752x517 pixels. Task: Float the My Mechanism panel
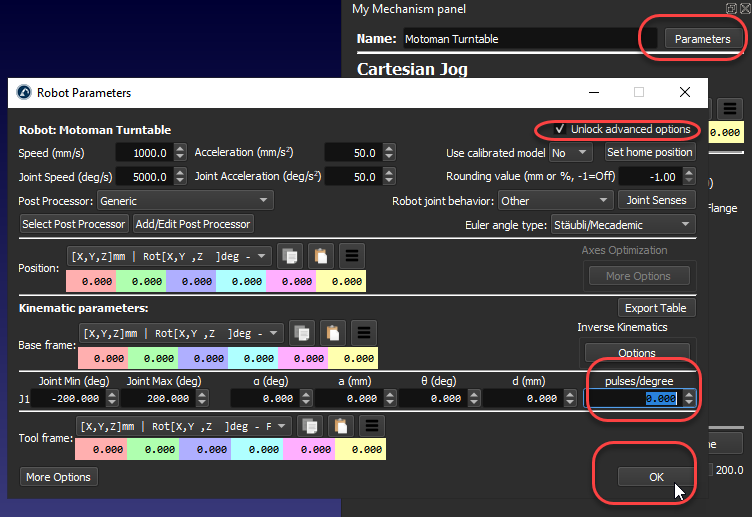click(731, 9)
